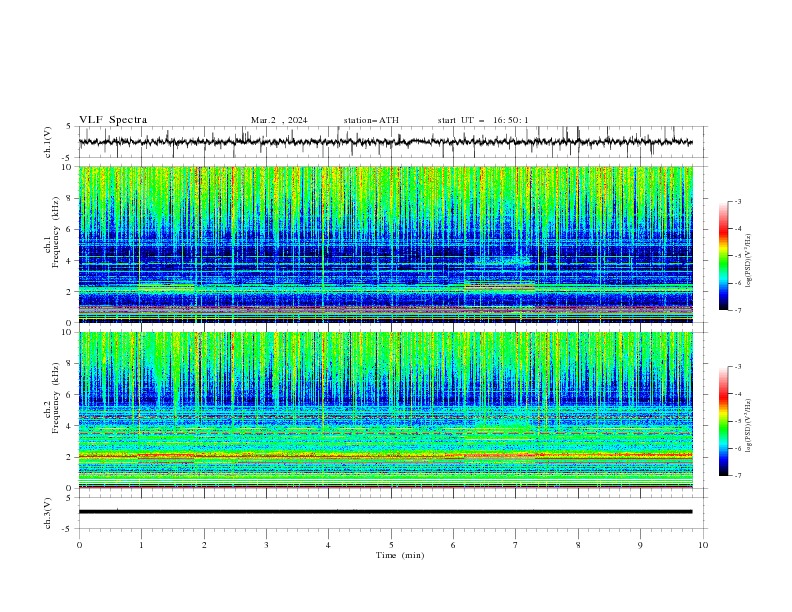The width and height of the screenshot is (792, 612).
Task: Click the time axis tick label "6"
Action: click(453, 545)
